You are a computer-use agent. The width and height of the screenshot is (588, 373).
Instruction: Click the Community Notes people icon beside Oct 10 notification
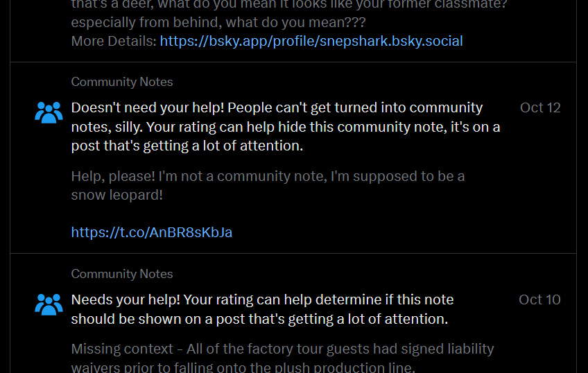(x=49, y=304)
